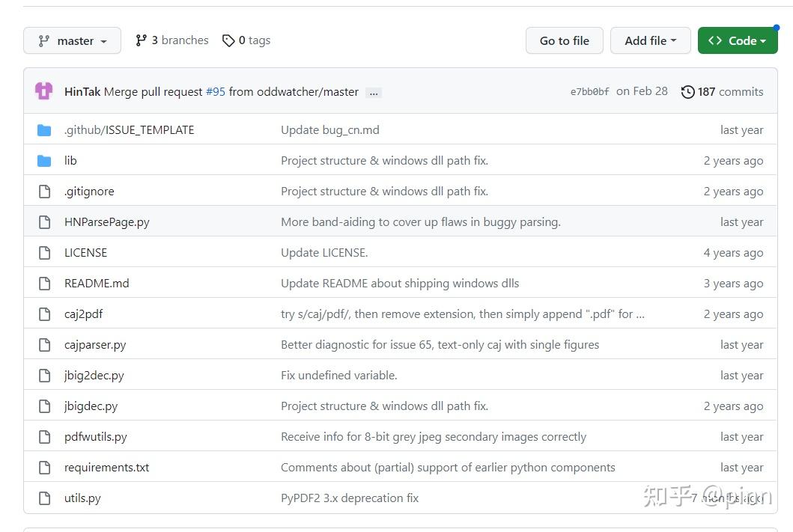This screenshot has width=793, height=532.
Task: Open the .gitignore file
Action: pos(89,192)
